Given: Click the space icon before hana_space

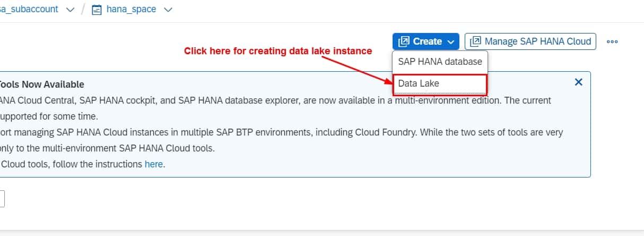Looking at the screenshot, I should (97, 10).
